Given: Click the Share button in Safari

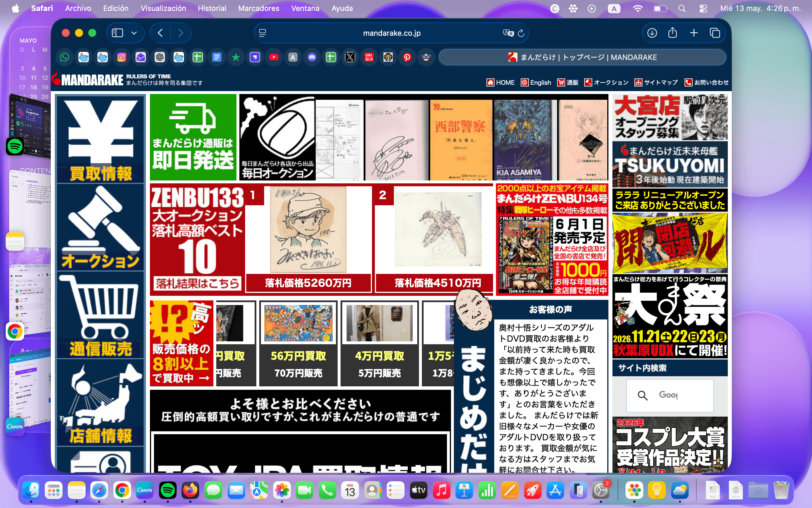Looking at the screenshot, I should 672,33.
